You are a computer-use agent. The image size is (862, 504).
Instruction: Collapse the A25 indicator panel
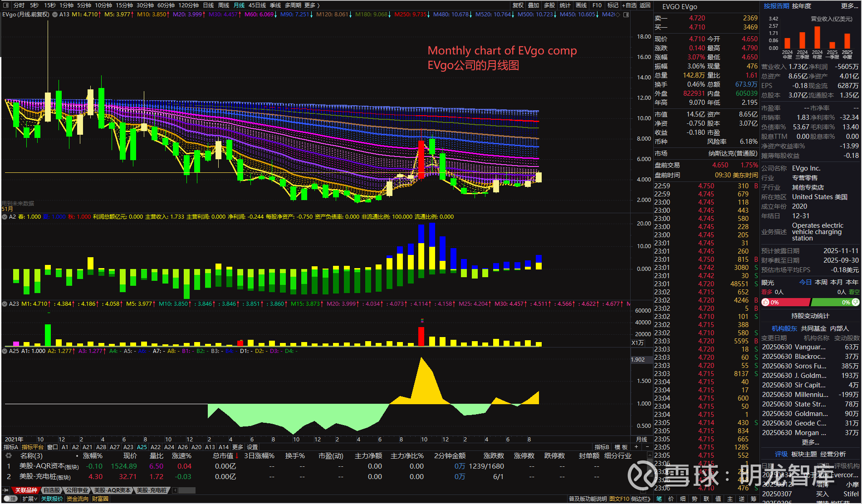5,351
